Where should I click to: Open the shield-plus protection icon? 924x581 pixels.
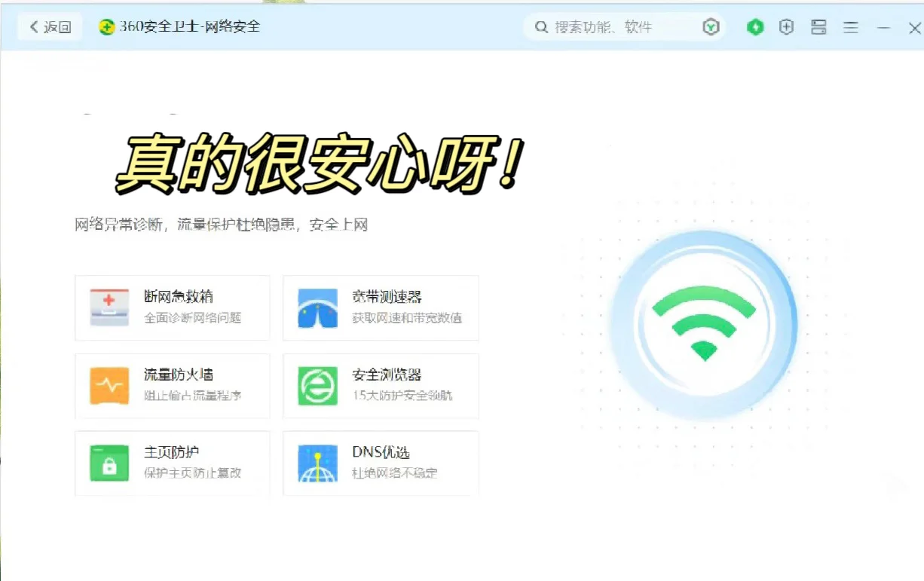point(786,26)
